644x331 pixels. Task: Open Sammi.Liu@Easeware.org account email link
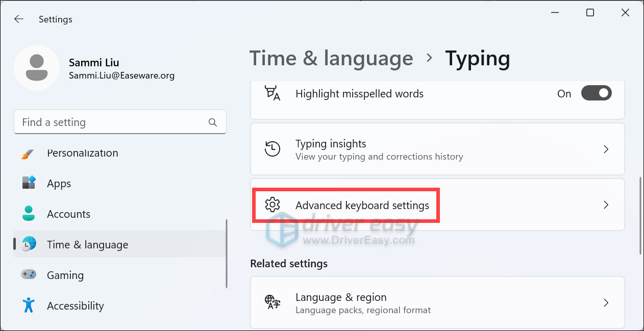[x=121, y=75]
